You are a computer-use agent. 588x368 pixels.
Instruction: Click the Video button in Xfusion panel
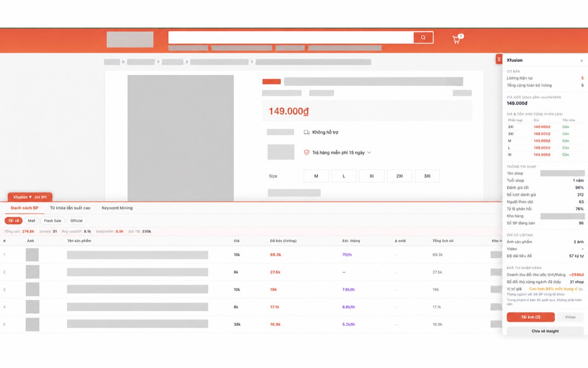coord(570,317)
